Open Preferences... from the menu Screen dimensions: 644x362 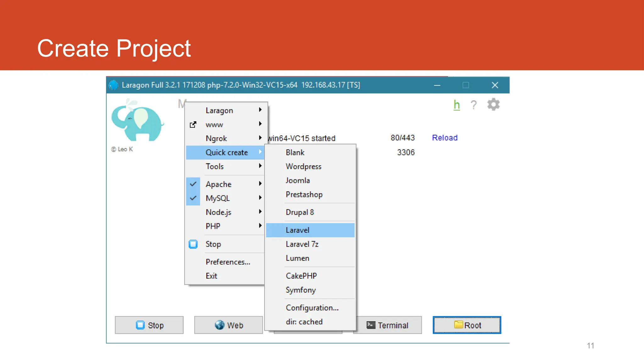[225, 262]
